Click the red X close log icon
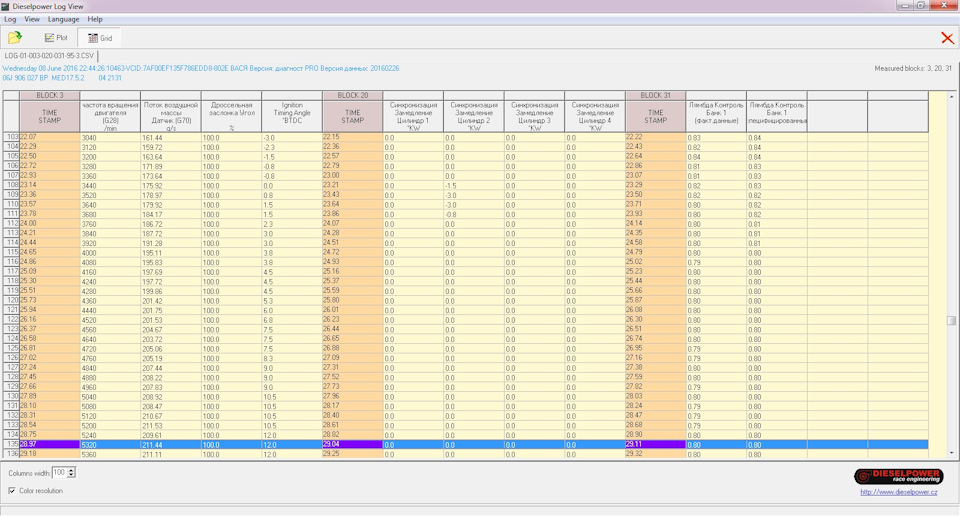Viewport: 960px width, 516px height. point(946,38)
